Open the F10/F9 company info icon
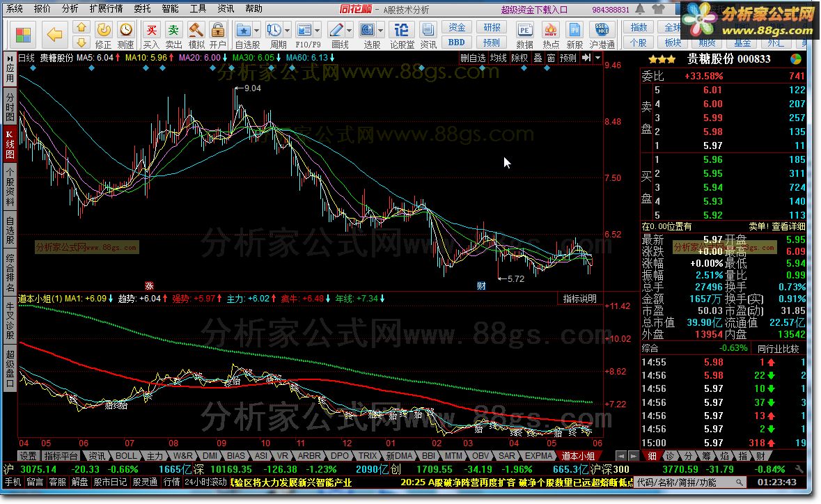Viewport: 821px width, 504px height. point(304,31)
